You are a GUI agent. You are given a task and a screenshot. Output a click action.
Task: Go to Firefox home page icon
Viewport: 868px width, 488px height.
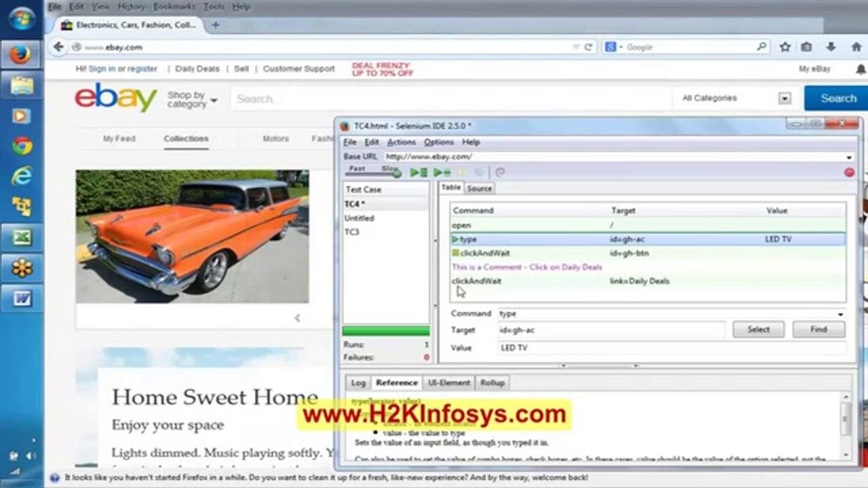coord(856,47)
